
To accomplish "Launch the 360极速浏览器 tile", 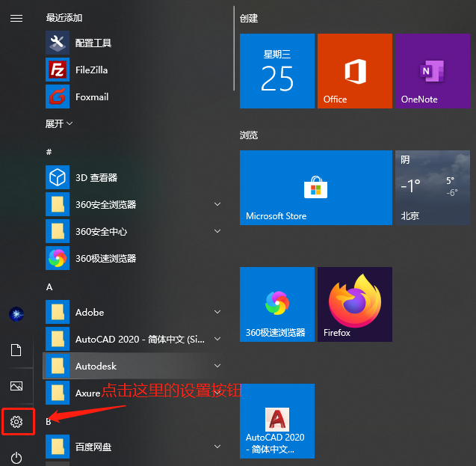I will click(277, 304).
